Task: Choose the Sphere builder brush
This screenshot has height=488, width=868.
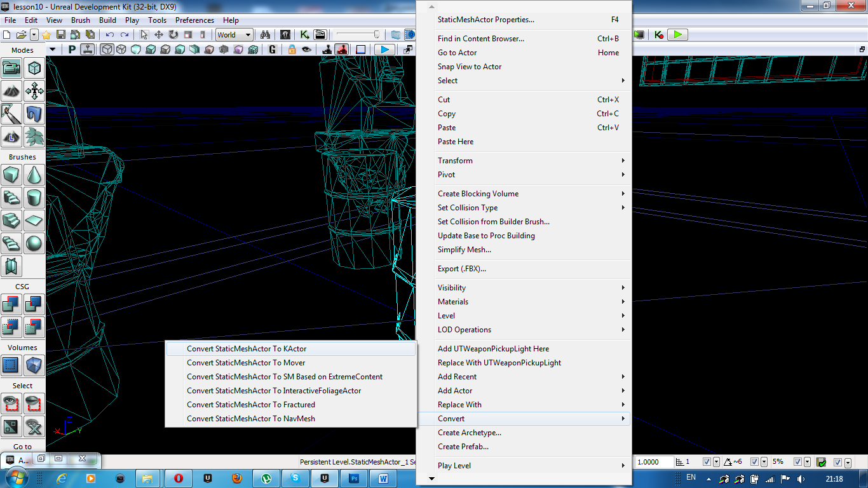Action: coord(34,243)
